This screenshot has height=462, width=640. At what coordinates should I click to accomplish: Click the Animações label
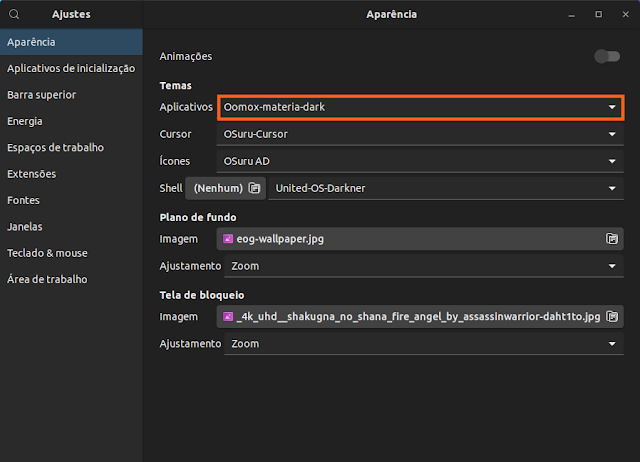point(186,56)
